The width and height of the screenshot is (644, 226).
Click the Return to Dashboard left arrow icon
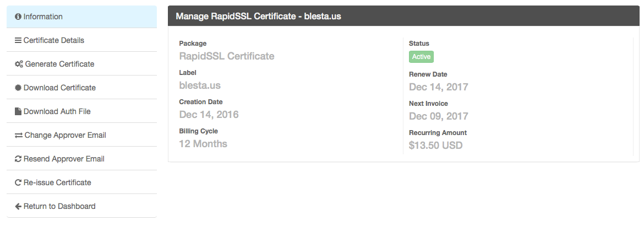click(x=18, y=207)
